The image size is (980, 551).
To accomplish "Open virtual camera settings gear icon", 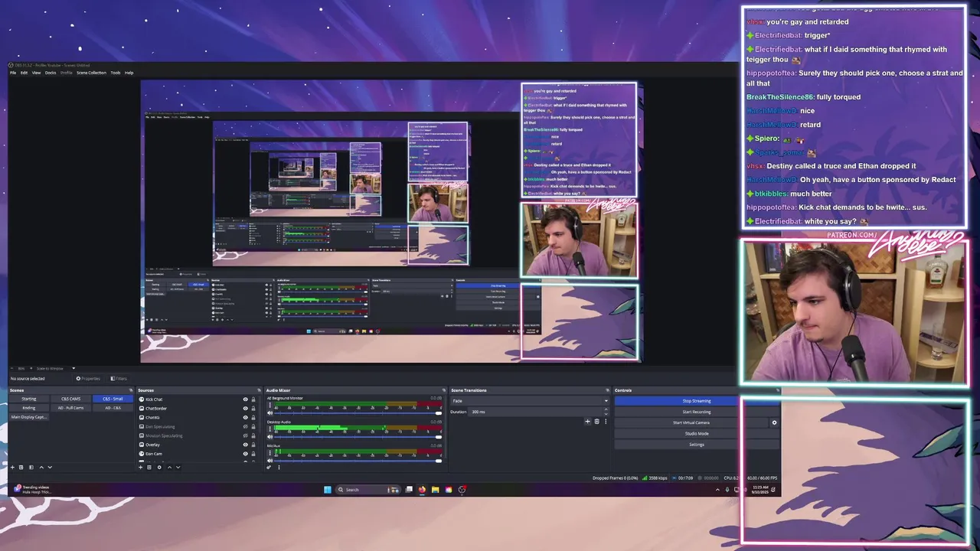I will point(774,422).
